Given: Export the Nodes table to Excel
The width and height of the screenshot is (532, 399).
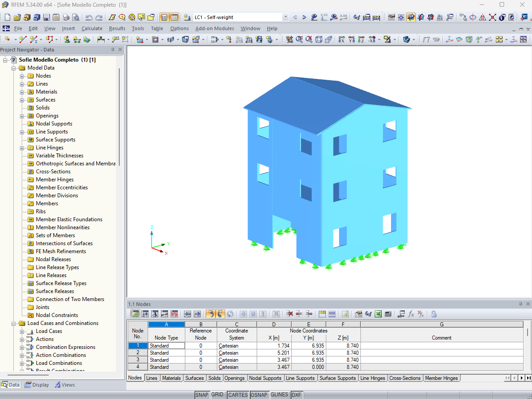Looking at the screenshot, I should click(x=378, y=314).
